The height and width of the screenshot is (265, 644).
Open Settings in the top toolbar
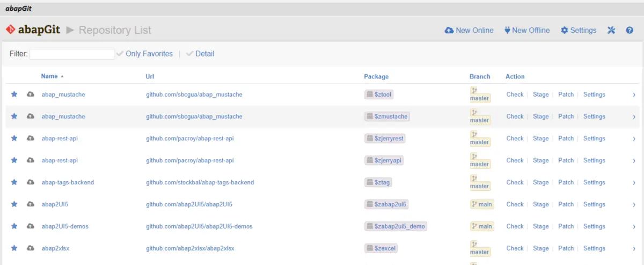pos(579,30)
